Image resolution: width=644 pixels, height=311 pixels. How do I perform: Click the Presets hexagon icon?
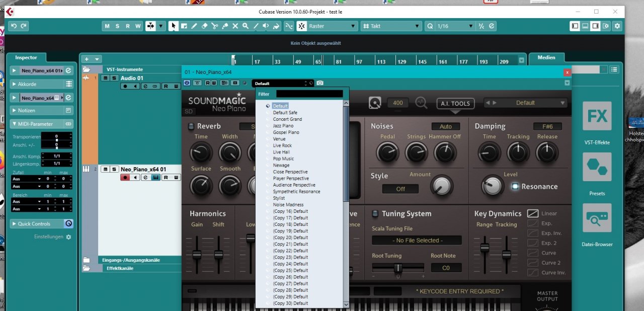(x=597, y=167)
